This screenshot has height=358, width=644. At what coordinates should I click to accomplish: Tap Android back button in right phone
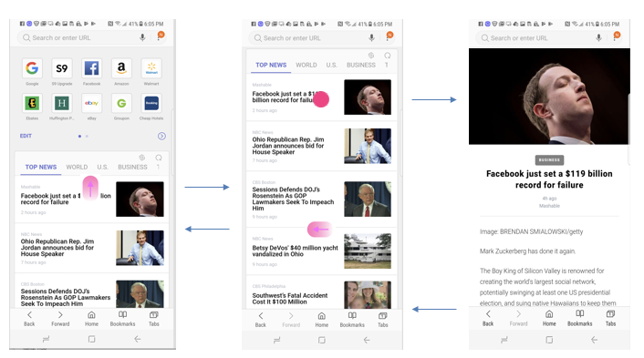[x=594, y=340]
